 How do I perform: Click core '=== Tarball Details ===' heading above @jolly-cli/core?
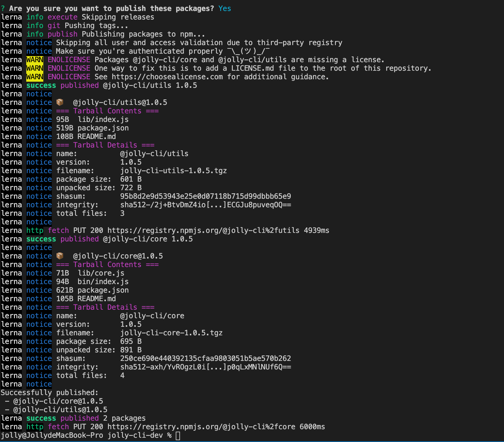105,307
